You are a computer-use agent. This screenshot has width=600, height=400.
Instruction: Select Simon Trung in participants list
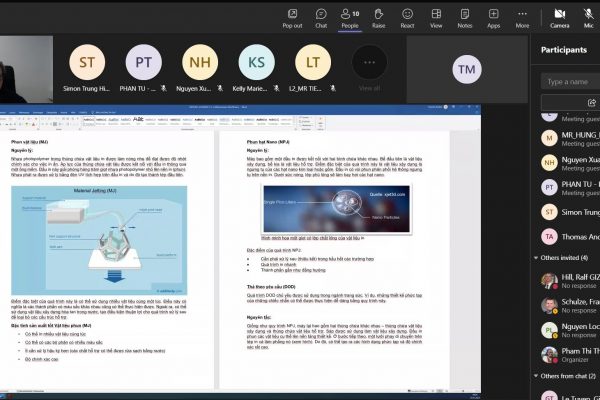coord(570,211)
